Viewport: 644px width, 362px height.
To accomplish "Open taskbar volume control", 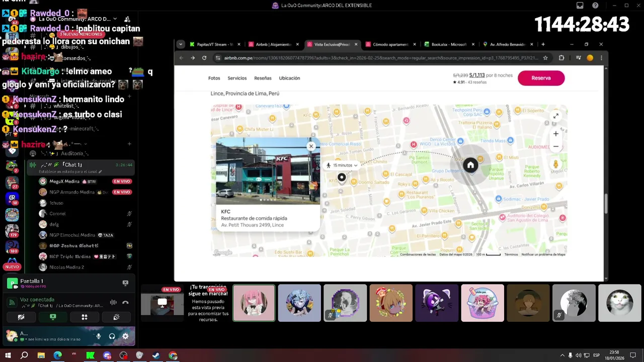I will [x=578, y=355].
